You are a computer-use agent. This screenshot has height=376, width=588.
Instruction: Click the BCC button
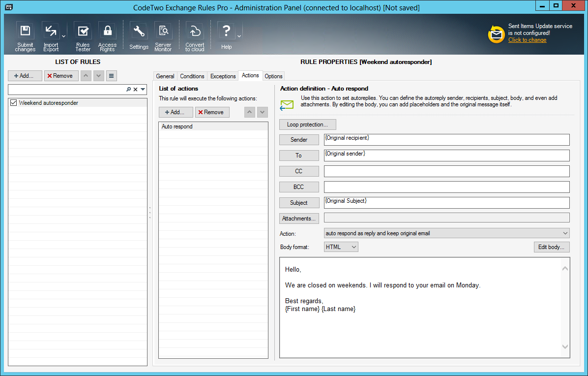pyautogui.click(x=299, y=187)
